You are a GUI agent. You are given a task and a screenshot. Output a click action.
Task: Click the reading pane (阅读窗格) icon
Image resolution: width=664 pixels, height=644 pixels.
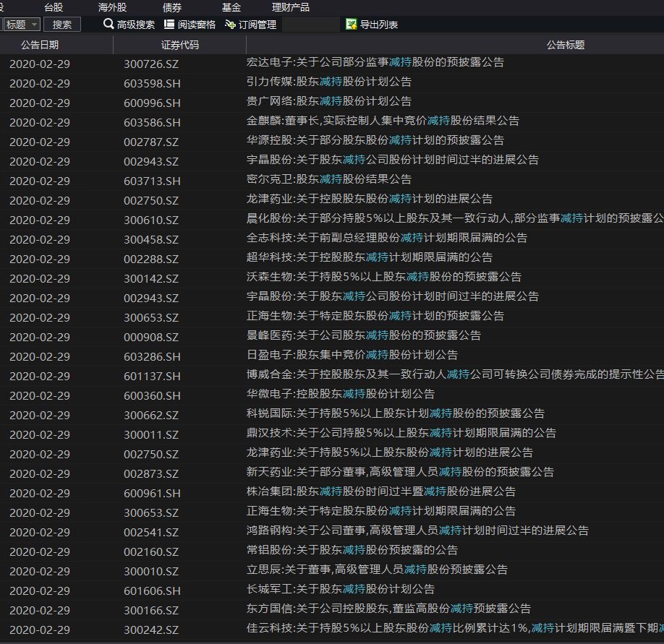169,25
